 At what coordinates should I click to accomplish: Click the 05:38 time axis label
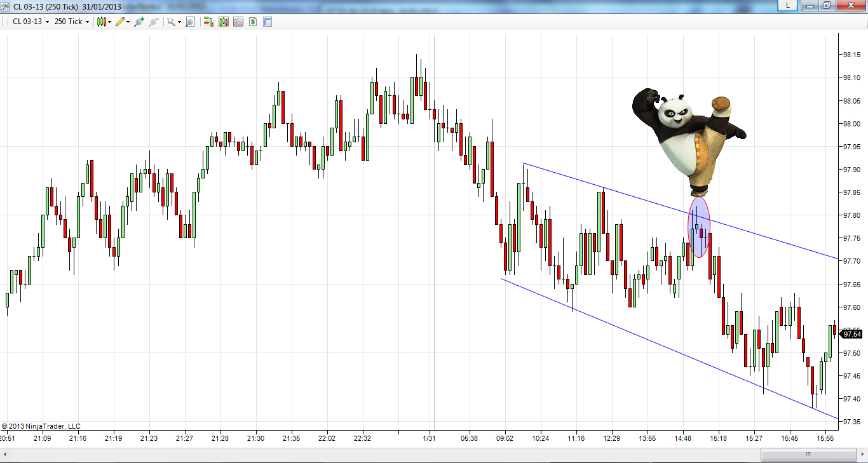(x=470, y=438)
